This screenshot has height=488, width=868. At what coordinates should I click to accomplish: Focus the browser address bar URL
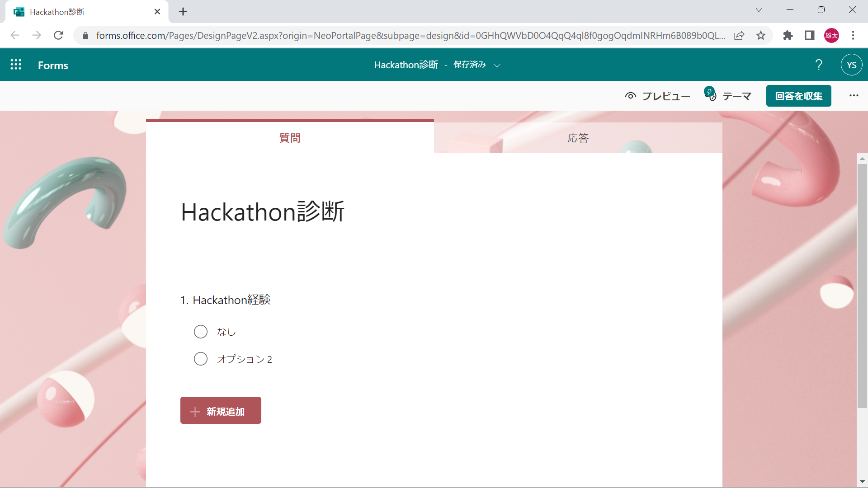(410, 35)
